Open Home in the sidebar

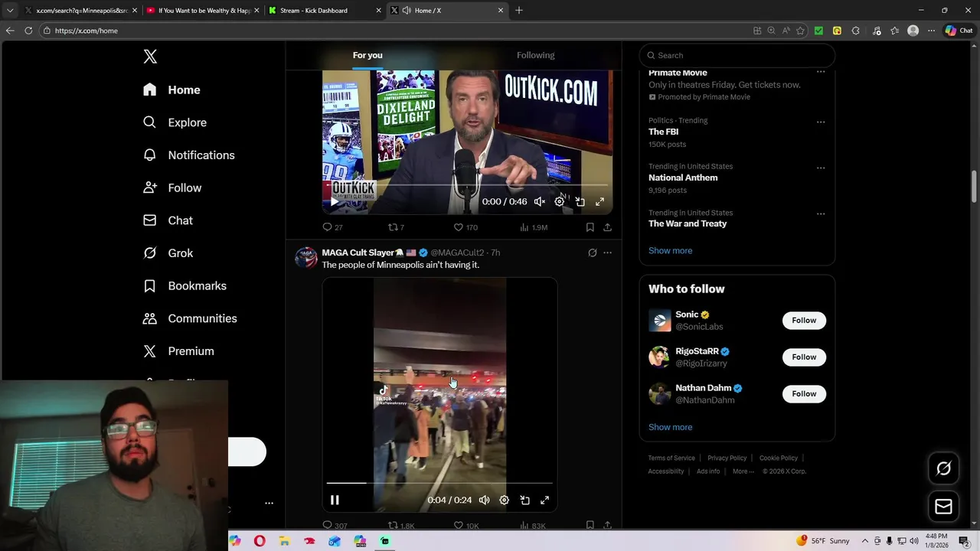coord(171,90)
